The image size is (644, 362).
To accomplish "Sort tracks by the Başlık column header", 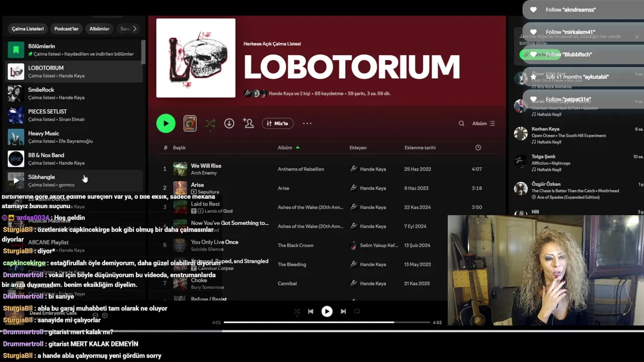I will click(180, 148).
